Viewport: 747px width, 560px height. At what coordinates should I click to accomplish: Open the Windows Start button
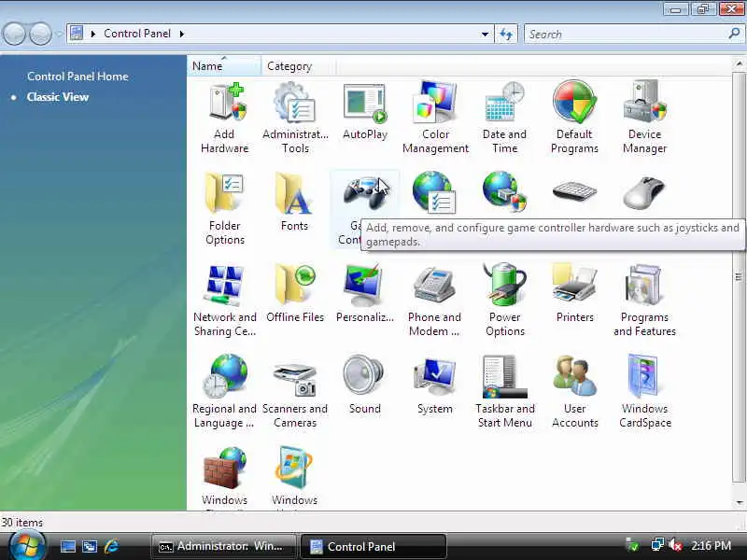pos(27,546)
